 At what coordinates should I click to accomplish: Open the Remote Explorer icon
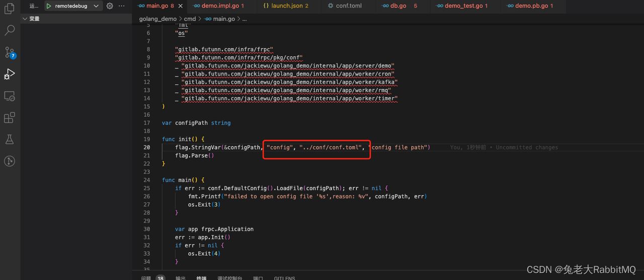pos(10,96)
